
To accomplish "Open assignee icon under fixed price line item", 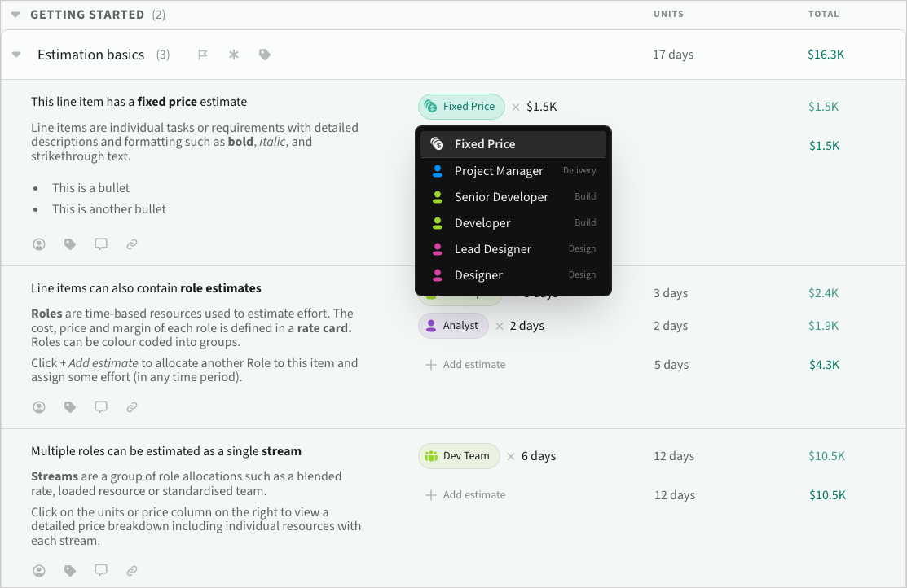I will (x=39, y=244).
